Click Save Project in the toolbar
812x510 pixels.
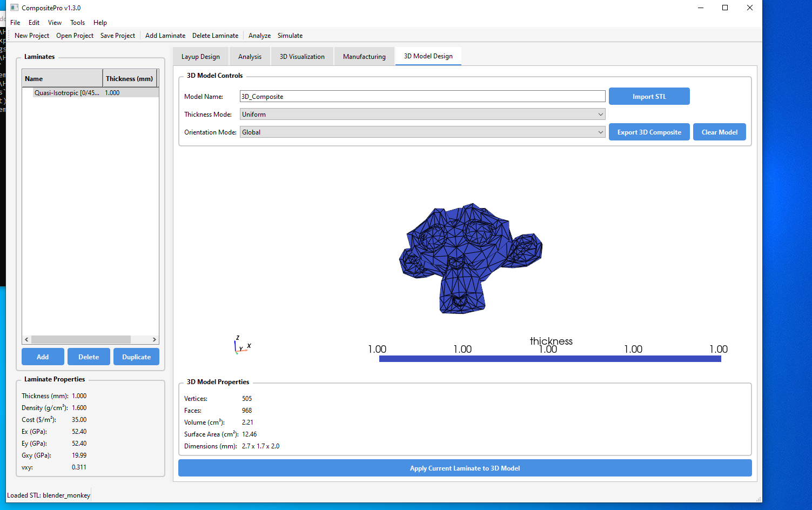(x=118, y=36)
